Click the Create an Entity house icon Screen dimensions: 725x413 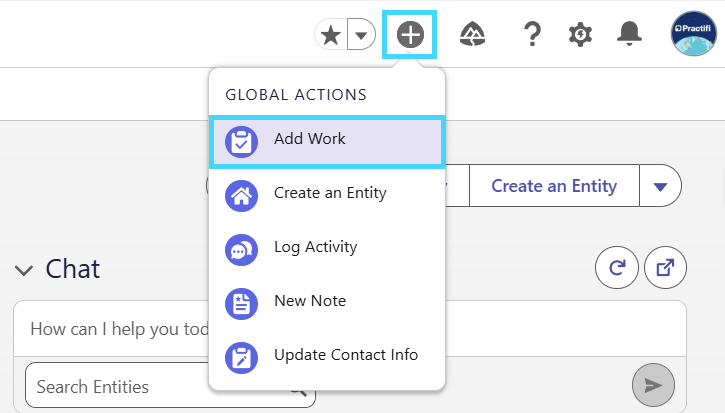(241, 196)
